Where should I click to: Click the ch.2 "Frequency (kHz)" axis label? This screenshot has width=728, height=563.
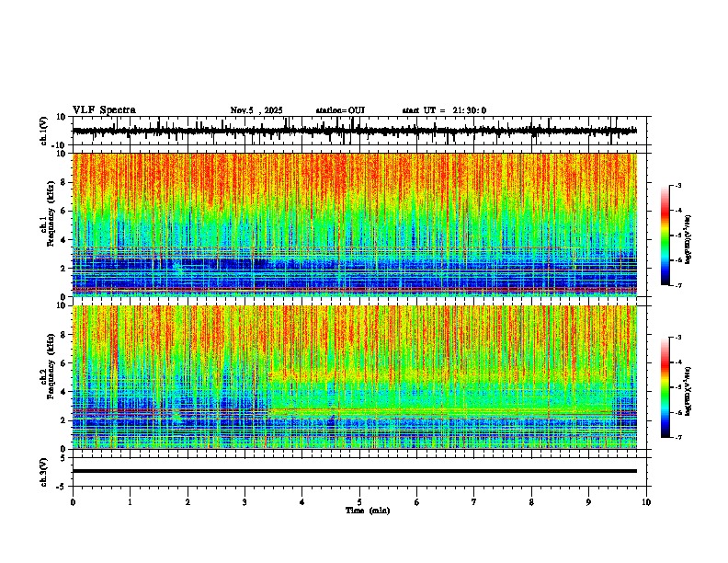tap(51, 366)
